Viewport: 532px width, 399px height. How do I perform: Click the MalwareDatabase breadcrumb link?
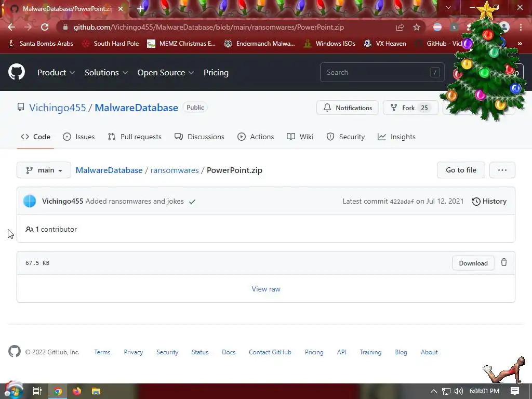[109, 170]
